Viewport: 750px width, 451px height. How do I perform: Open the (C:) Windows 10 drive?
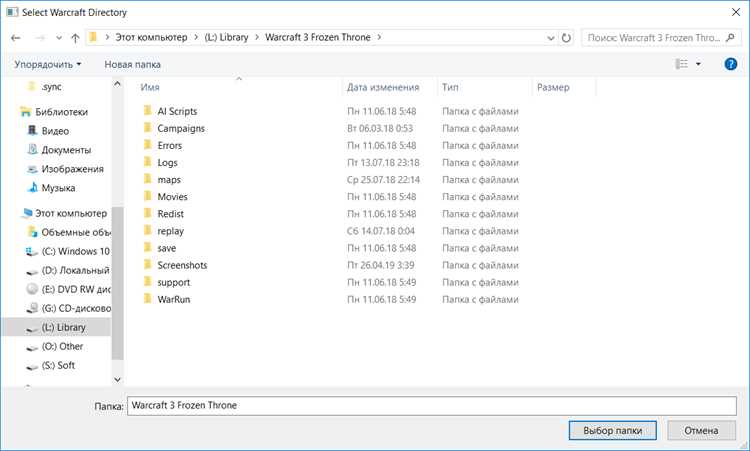point(70,251)
